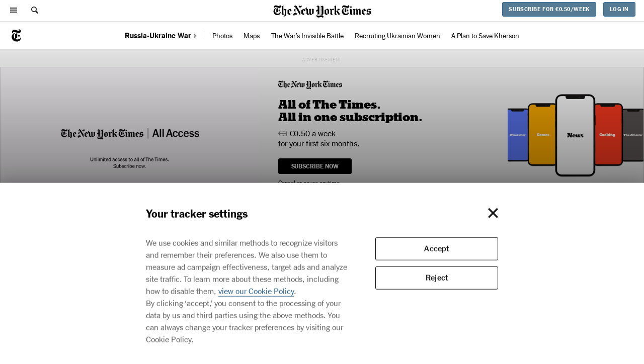This screenshot has height=364, width=644.
Task: Close the tracker settings dialog
Action: [493, 213]
